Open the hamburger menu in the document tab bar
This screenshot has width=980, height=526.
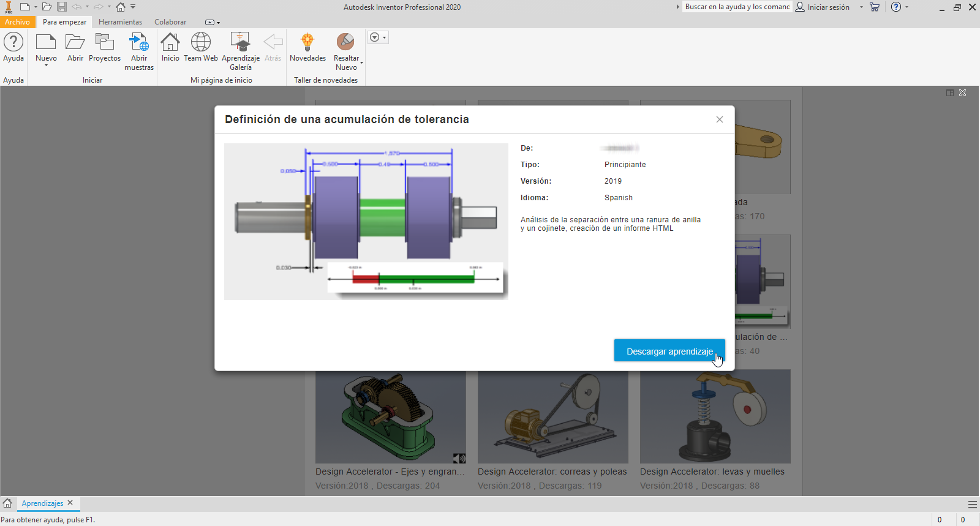(x=973, y=505)
